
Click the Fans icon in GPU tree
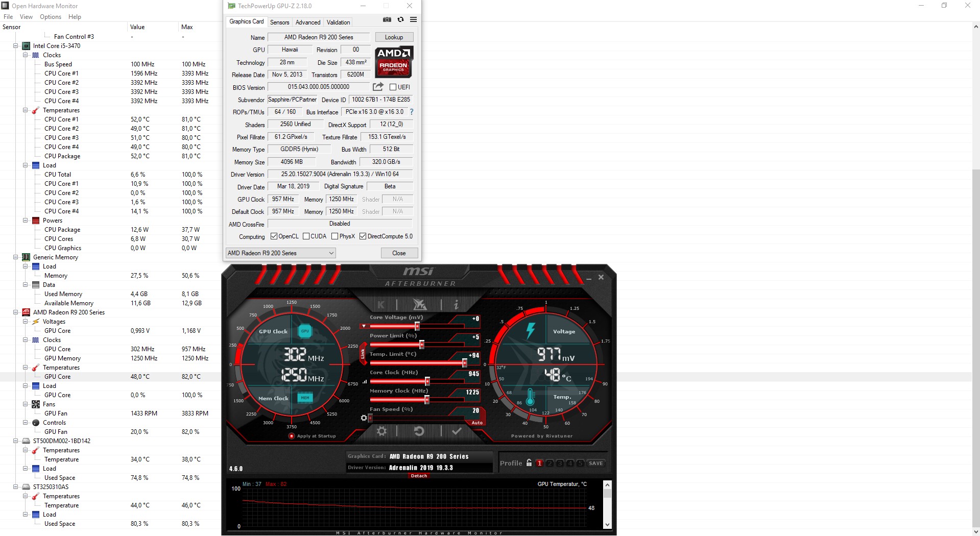36,404
